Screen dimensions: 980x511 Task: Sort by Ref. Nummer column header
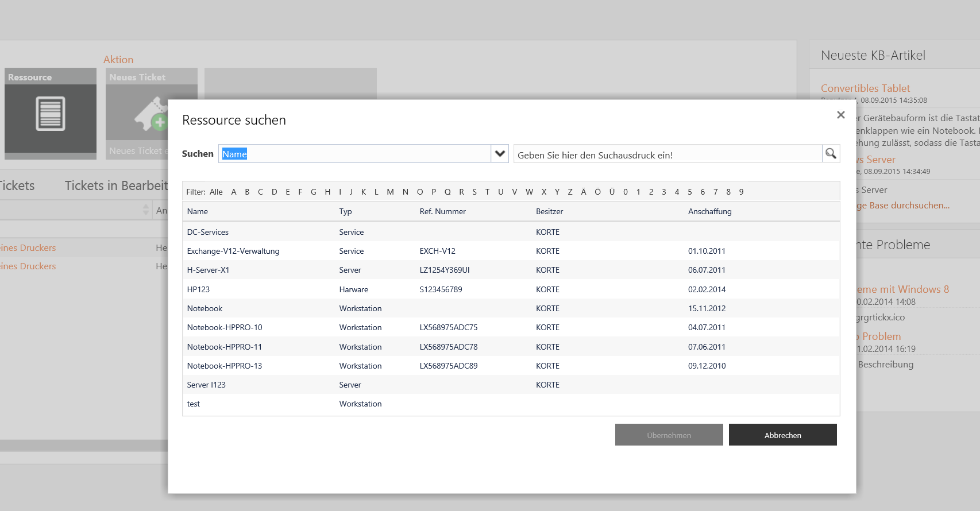(x=442, y=211)
